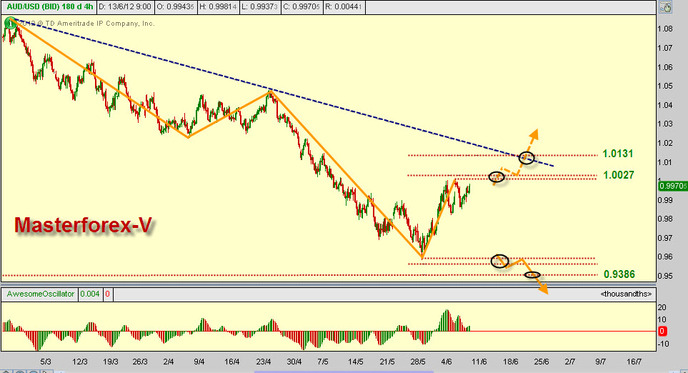Select the High price field H: 0.9981
688x373 pixels.
pos(218,7)
